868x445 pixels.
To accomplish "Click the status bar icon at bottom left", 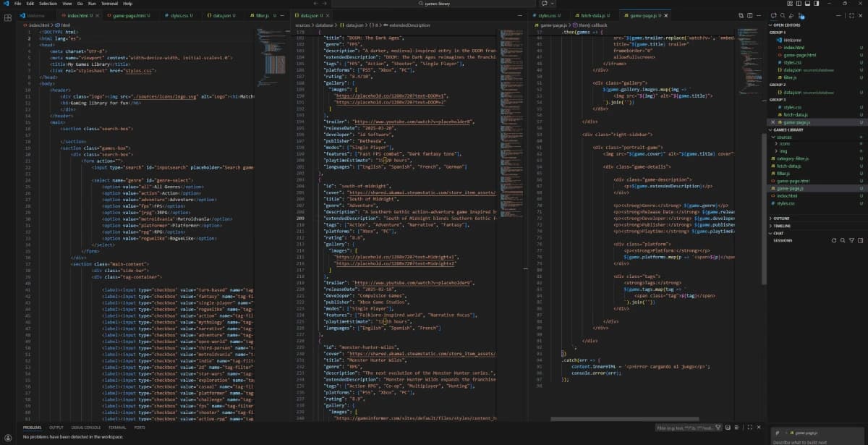I will point(7,437).
